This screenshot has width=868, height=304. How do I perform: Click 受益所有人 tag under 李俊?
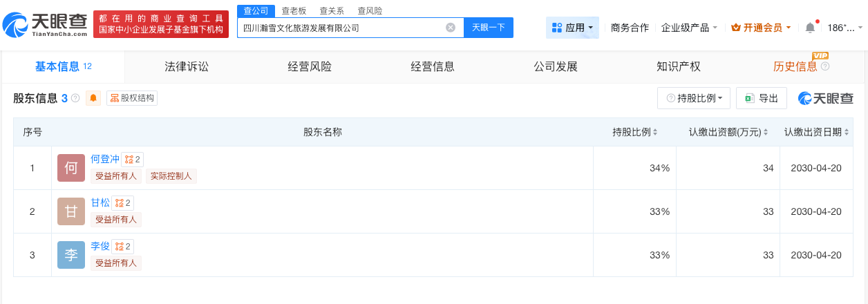point(116,263)
